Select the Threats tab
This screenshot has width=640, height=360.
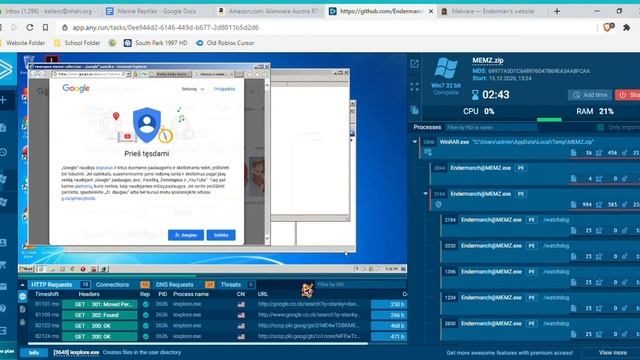(x=237, y=284)
